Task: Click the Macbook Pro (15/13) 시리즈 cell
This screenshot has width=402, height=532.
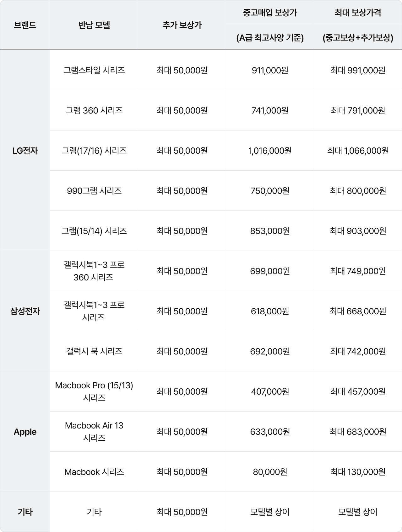Action: [94, 391]
